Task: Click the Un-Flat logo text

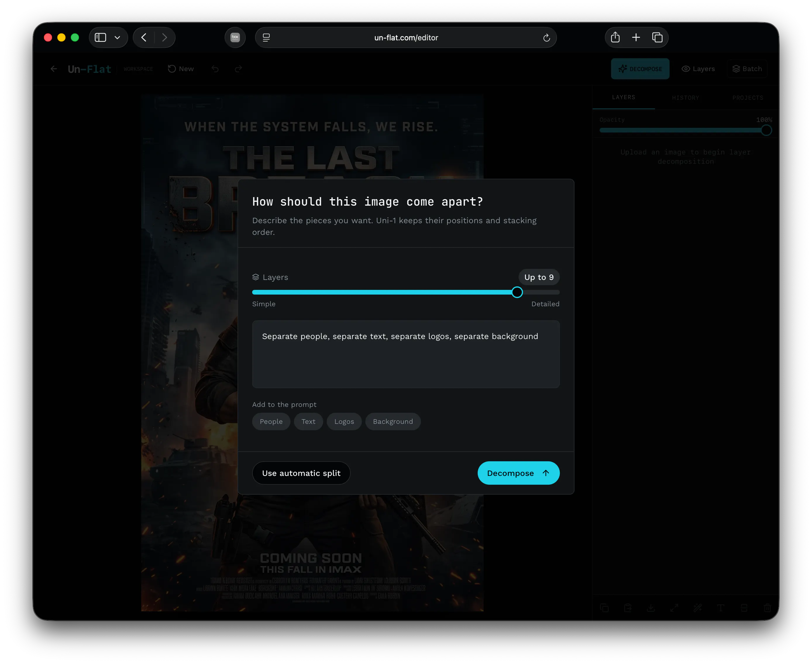Action: tap(90, 69)
